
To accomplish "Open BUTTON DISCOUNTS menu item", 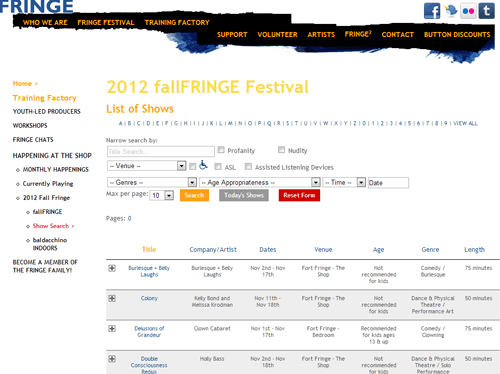I will [x=457, y=35].
